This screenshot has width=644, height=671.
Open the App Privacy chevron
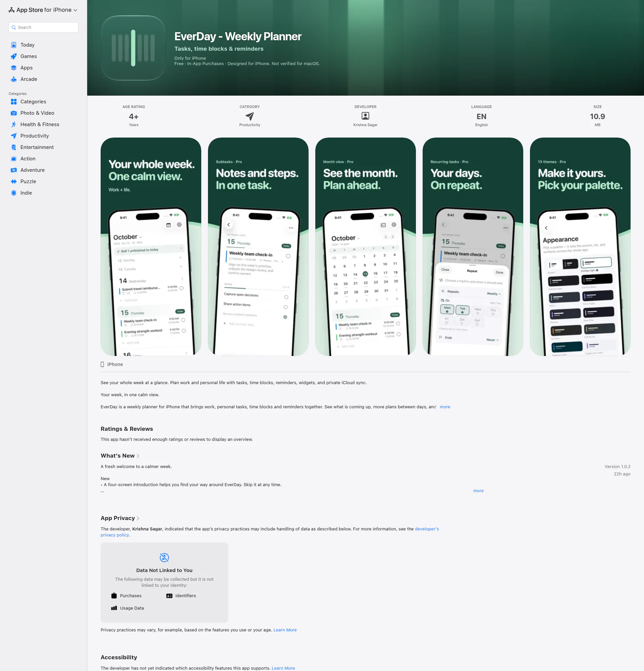(x=138, y=518)
